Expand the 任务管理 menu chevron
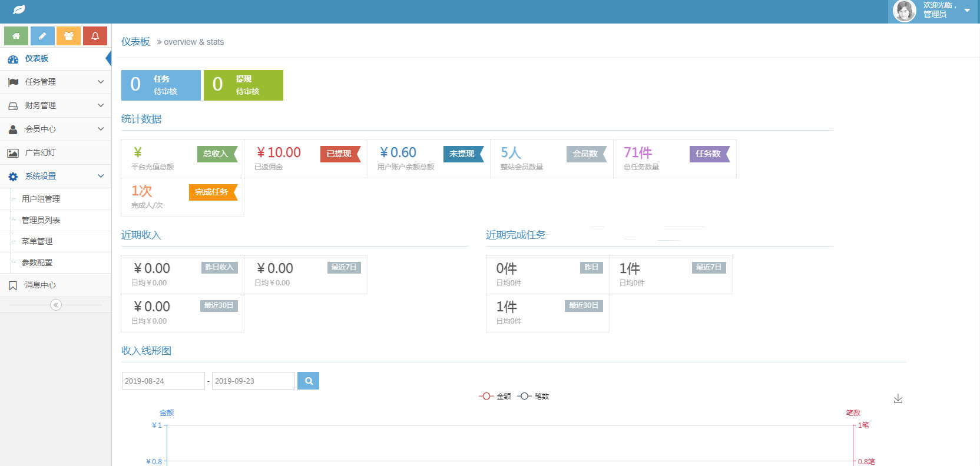The width and height of the screenshot is (980, 466). coord(101,82)
